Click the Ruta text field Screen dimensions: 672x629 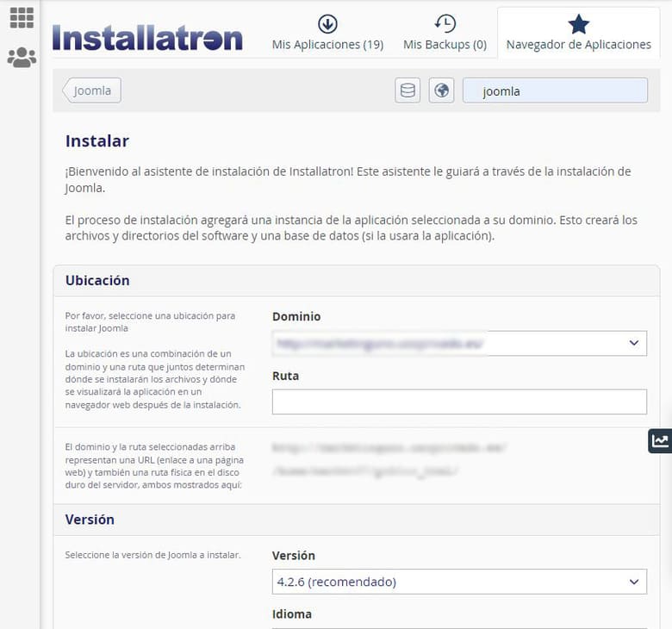pos(459,402)
